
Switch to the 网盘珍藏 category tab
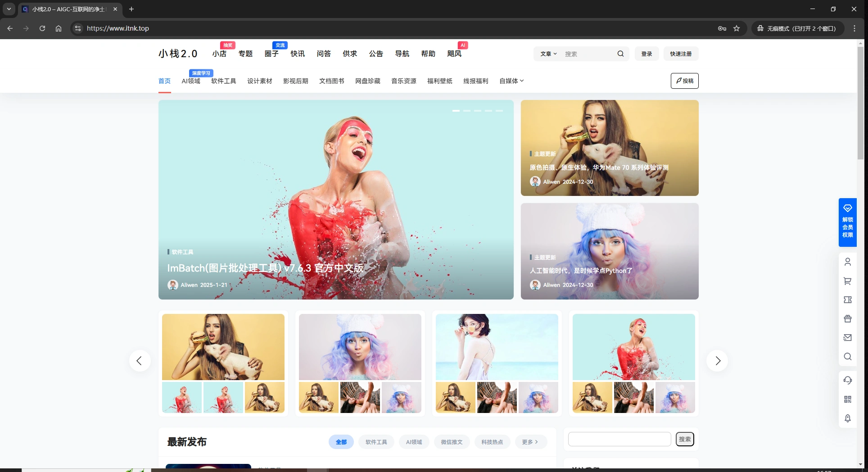tap(368, 81)
